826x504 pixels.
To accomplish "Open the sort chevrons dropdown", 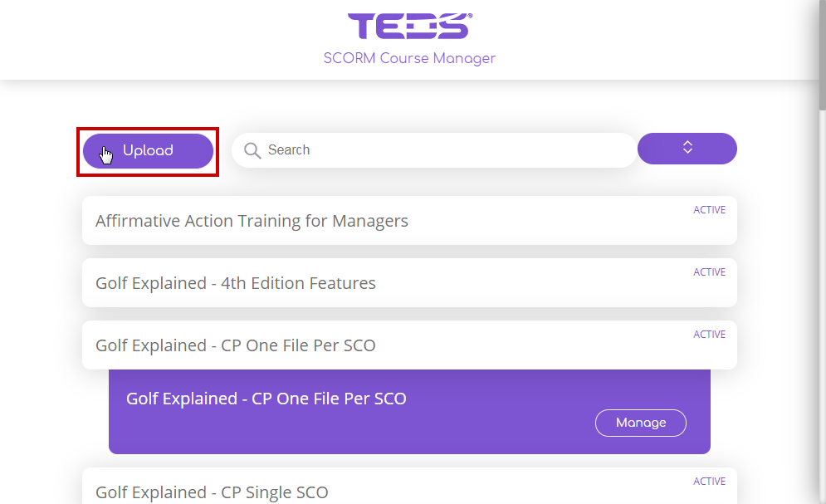I will tap(687, 148).
